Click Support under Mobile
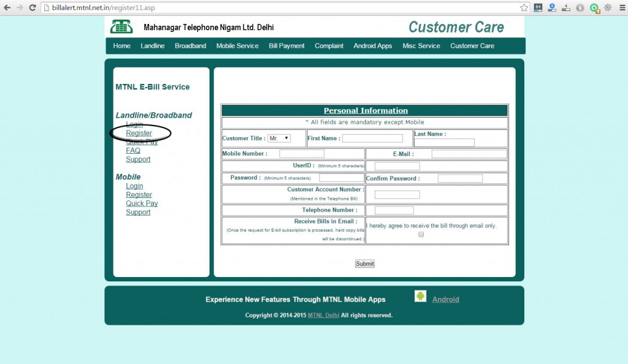The width and height of the screenshot is (628, 364). (138, 213)
